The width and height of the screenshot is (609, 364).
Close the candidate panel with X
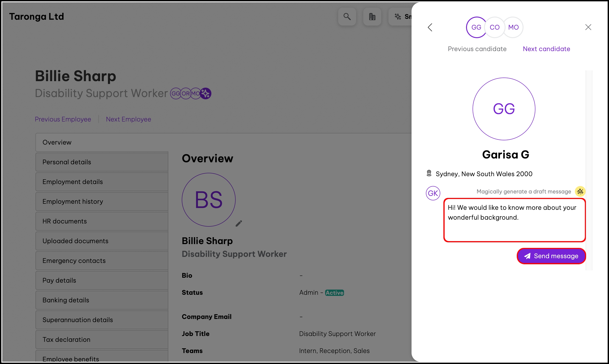(588, 27)
